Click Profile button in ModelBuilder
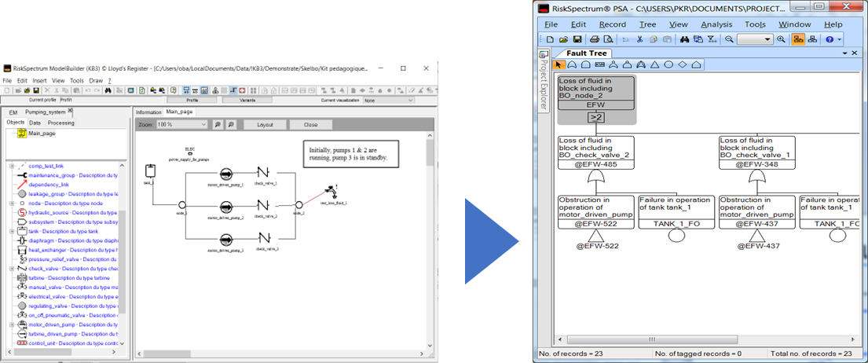Screen dimensions: 868x363 tap(192, 100)
